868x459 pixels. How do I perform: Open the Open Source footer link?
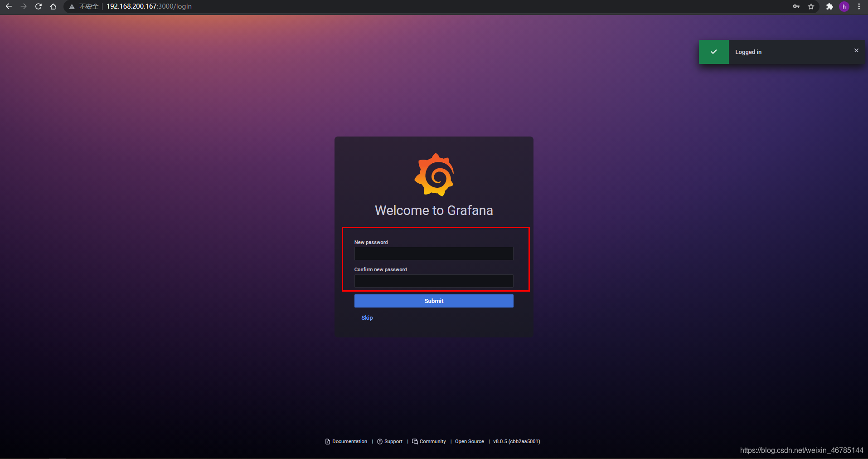tap(470, 441)
